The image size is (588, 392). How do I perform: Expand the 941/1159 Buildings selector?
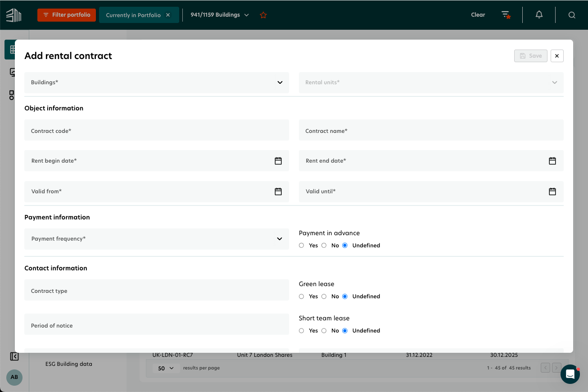(x=220, y=15)
